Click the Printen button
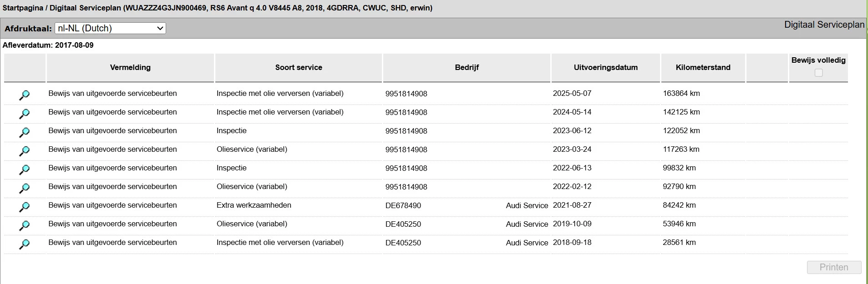The height and width of the screenshot is (284, 868). pyautogui.click(x=834, y=267)
